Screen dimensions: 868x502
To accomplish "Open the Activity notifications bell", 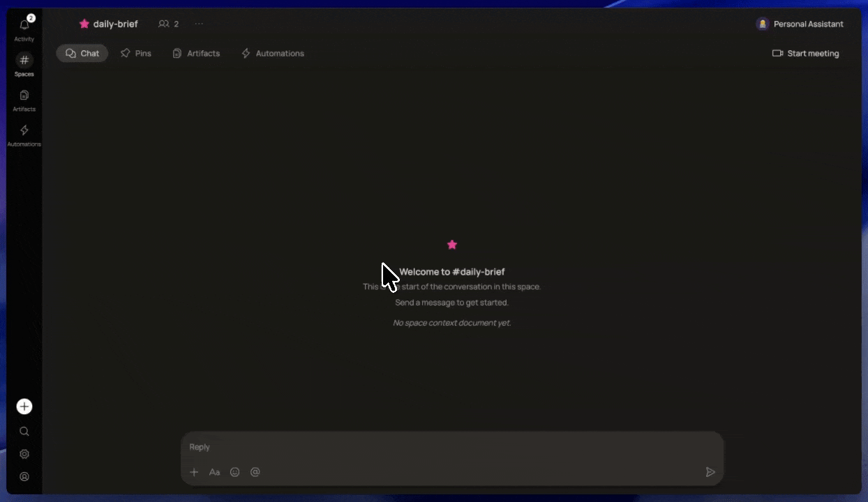I will (x=24, y=25).
